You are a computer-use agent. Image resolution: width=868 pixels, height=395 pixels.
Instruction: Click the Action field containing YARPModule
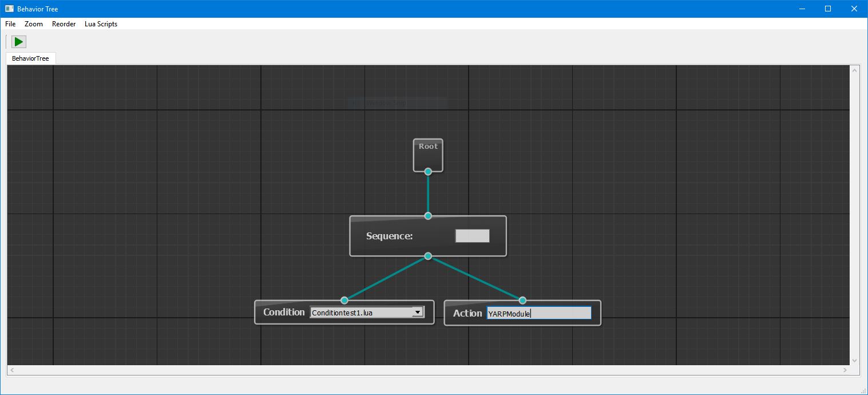coord(538,313)
